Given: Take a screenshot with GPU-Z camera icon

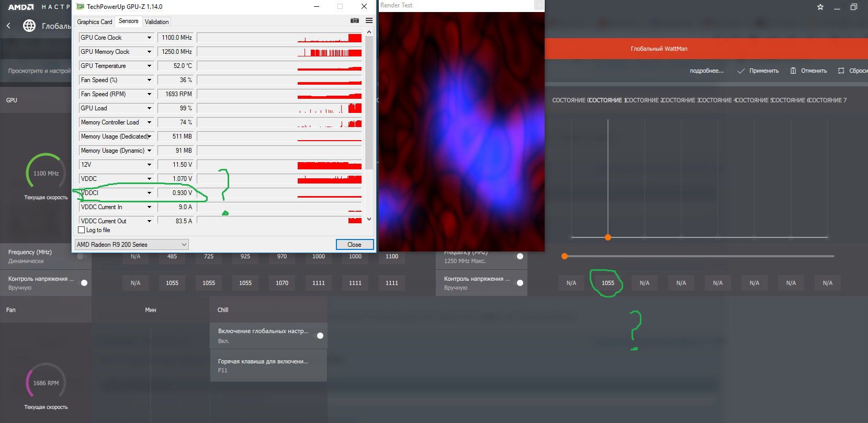Looking at the screenshot, I should point(355,21).
